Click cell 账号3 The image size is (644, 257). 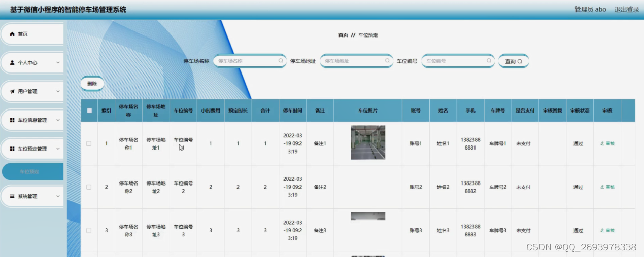click(x=416, y=230)
